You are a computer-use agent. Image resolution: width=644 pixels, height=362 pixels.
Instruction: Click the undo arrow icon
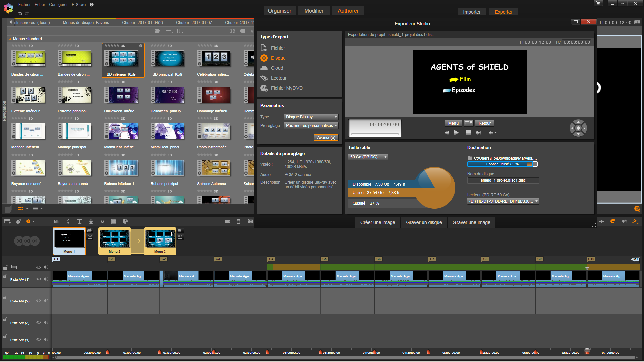[20, 13]
